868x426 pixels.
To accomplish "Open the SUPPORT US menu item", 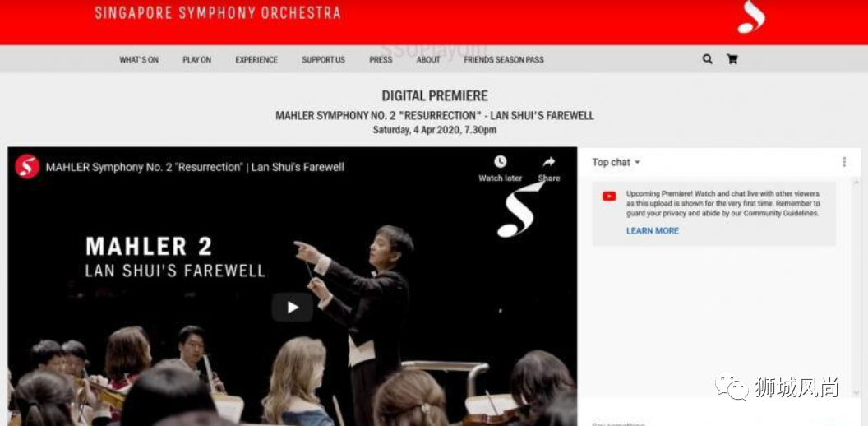I will tap(323, 60).
